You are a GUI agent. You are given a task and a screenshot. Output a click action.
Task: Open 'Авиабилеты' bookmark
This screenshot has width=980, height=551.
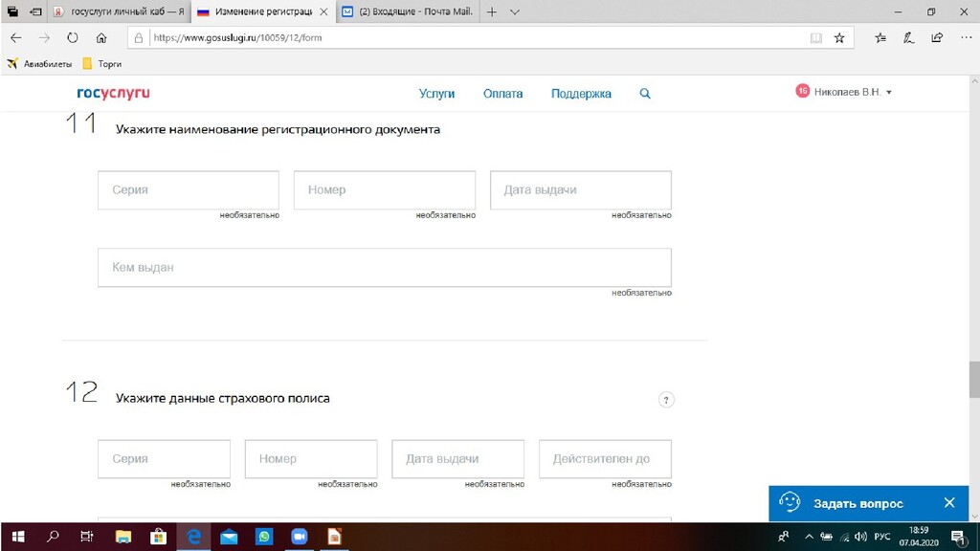[x=40, y=64]
